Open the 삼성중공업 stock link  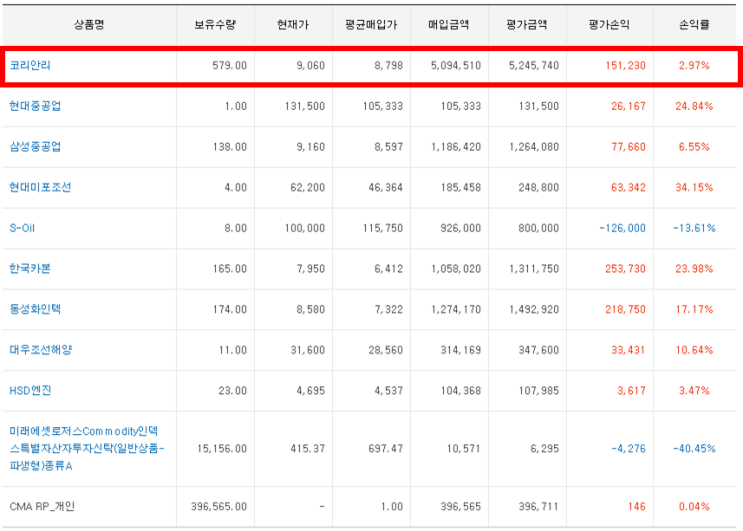(x=35, y=147)
